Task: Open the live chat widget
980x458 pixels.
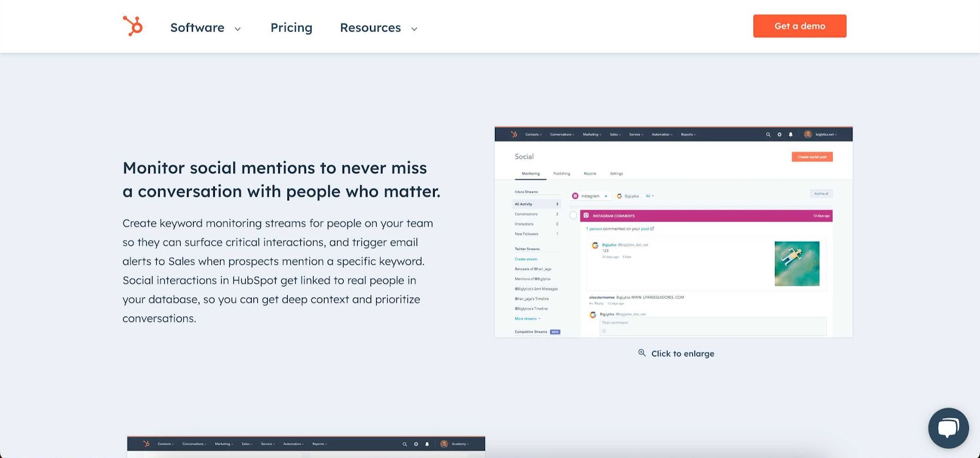Action: 948,428
